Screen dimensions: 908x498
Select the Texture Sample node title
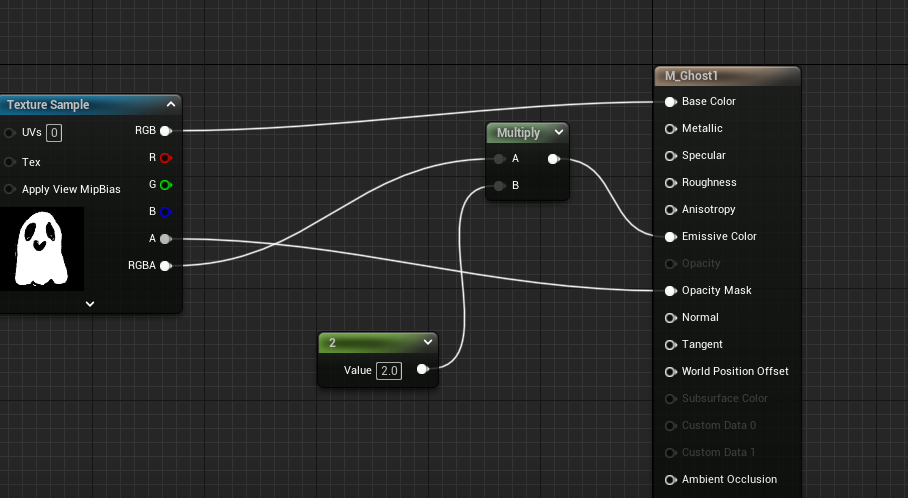tap(48, 105)
